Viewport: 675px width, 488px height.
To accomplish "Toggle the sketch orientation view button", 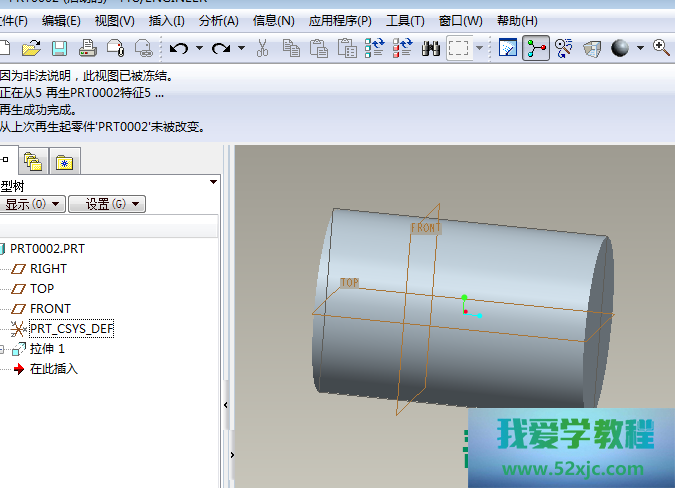I will tap(508, 47).
